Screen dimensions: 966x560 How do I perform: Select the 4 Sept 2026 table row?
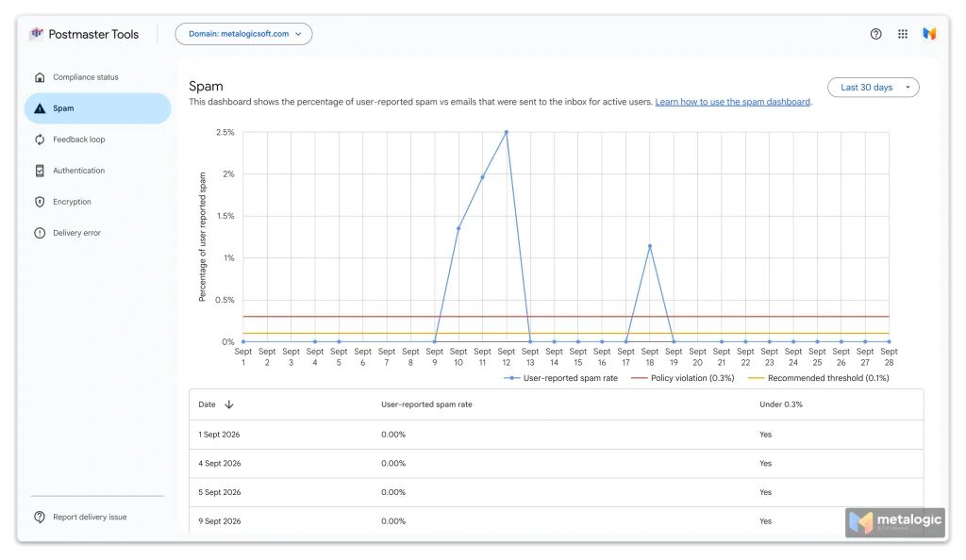557,464
